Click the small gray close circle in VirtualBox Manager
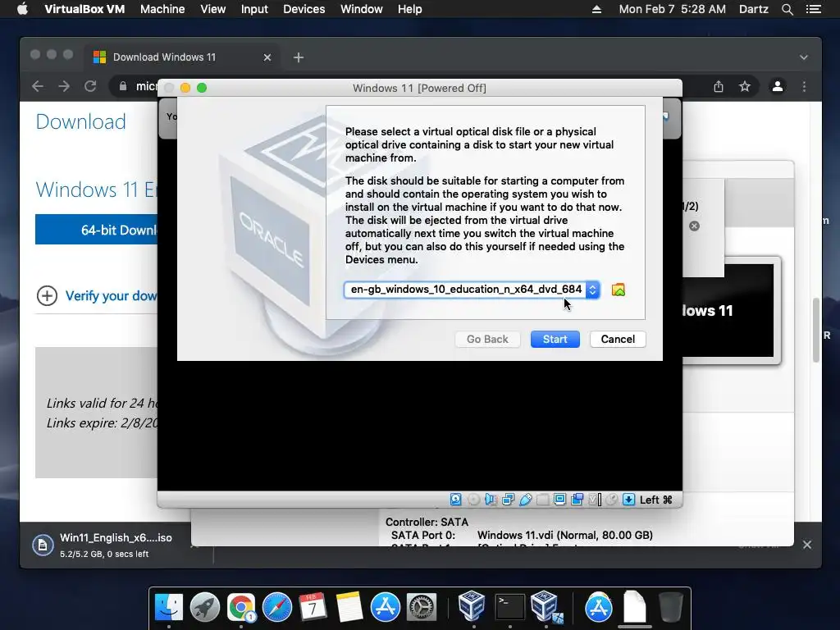840x630 pixels. pos(694,226)
